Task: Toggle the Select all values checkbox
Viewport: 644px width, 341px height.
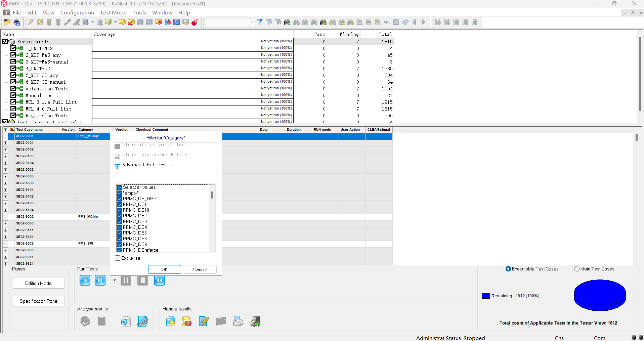Action: pyautogui.click(x=120, y=187)
